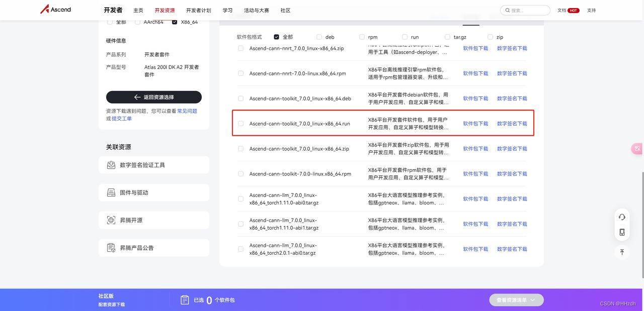Image resolution: width=644 pixels, height=311 pixels.
Task: Click 数字签名下载 for toolkit .rpm
Action: click(x=512, y=174)
